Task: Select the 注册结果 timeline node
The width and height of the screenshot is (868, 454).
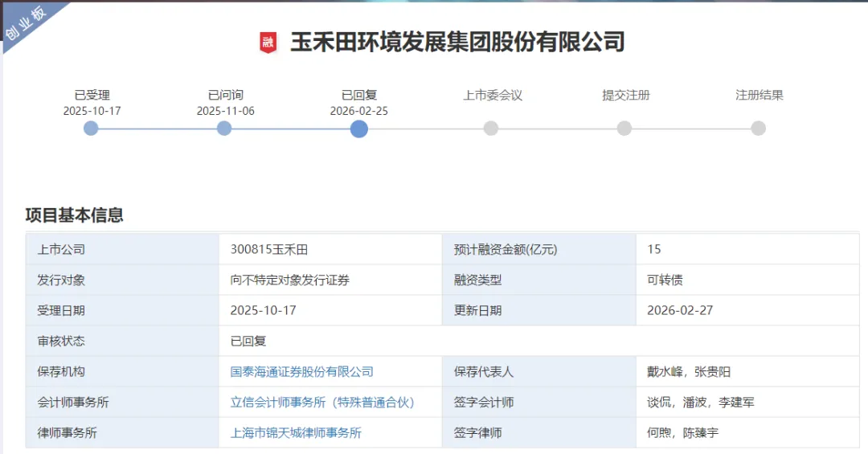Action: click(759, 129)
